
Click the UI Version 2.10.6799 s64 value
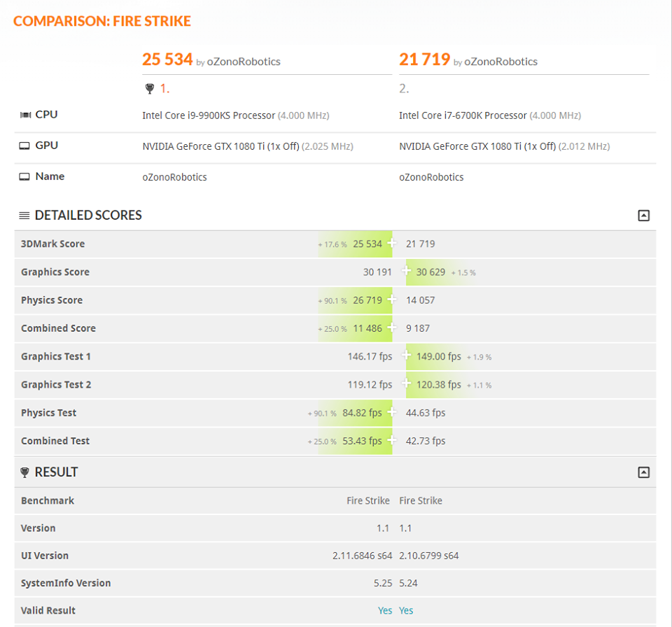(429, 556)
